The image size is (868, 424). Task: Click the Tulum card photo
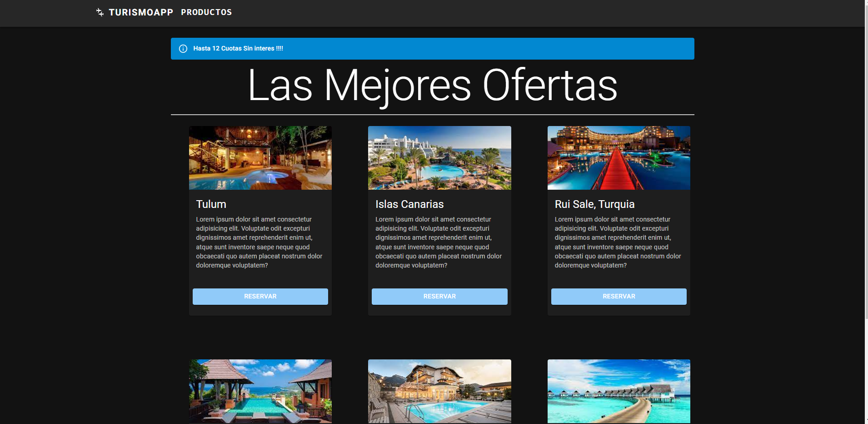click(x=260, y=158)
